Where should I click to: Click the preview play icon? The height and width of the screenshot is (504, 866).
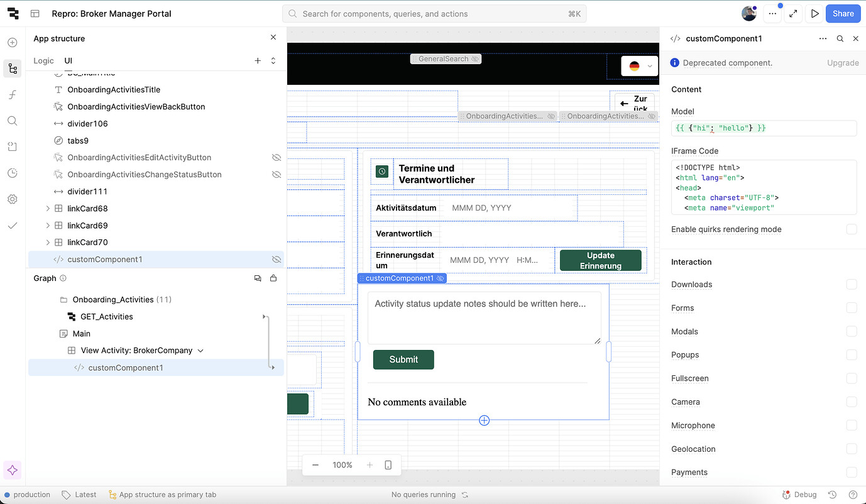click(815, 13)
